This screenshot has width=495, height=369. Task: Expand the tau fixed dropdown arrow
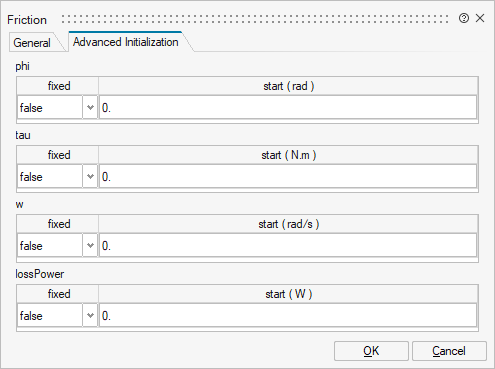click(90, 176)
